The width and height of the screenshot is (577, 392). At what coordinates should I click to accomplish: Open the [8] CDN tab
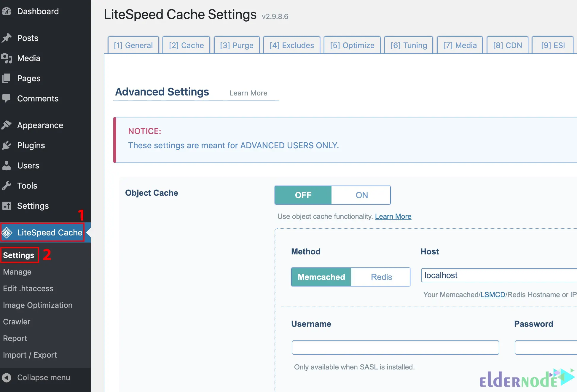tap(508, 45)
